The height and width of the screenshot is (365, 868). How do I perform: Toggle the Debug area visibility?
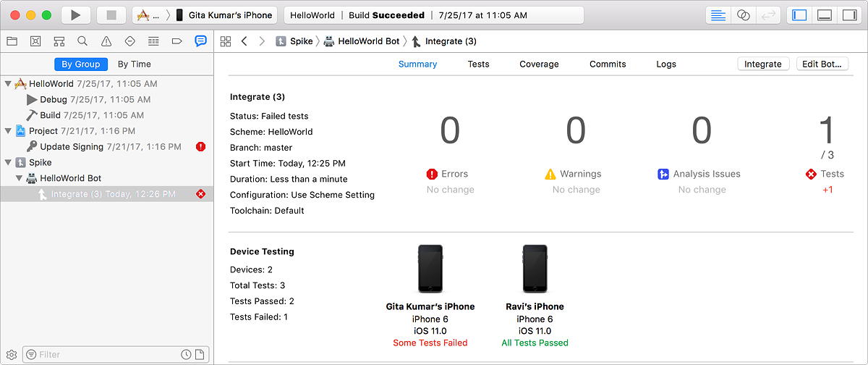pyautogui.click(x=824, y=15)
